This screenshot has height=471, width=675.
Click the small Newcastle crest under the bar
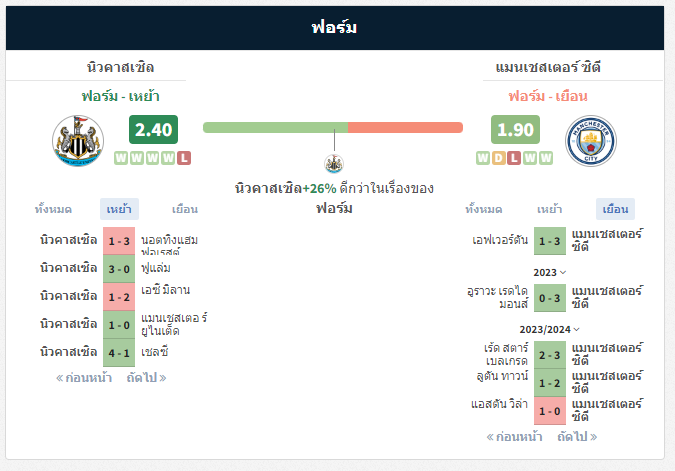point(334,164)
